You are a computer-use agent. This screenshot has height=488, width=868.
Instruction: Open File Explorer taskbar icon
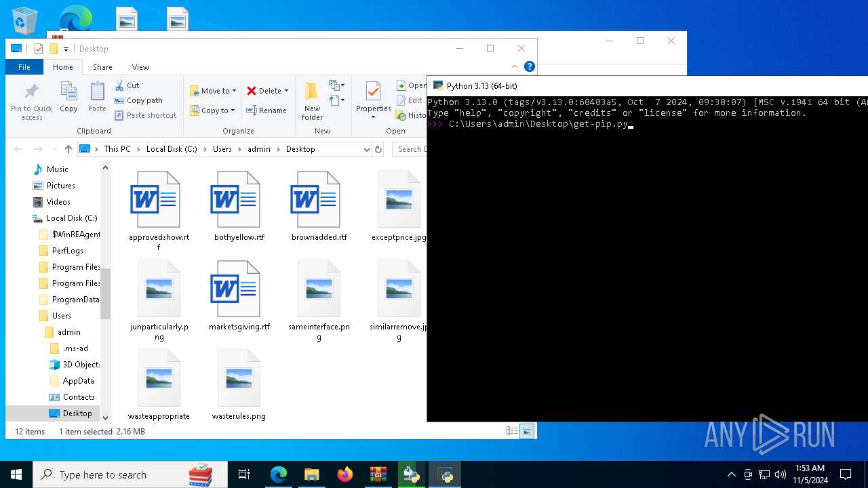coord(311,474)
